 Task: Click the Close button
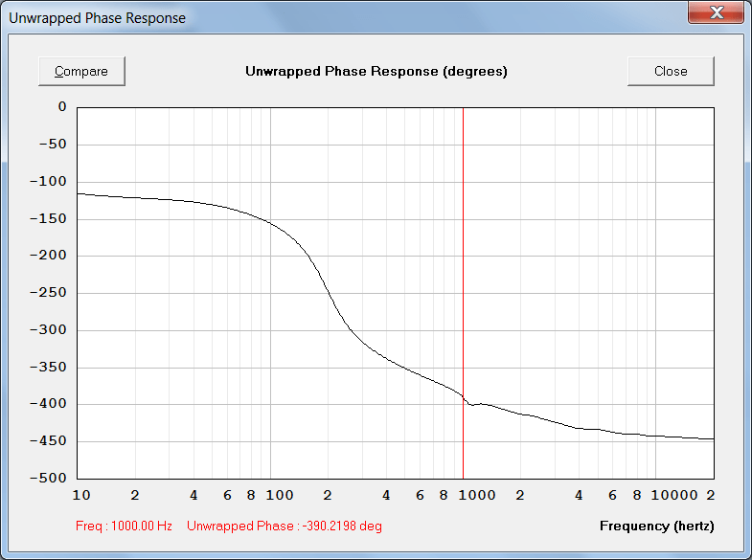671,72
